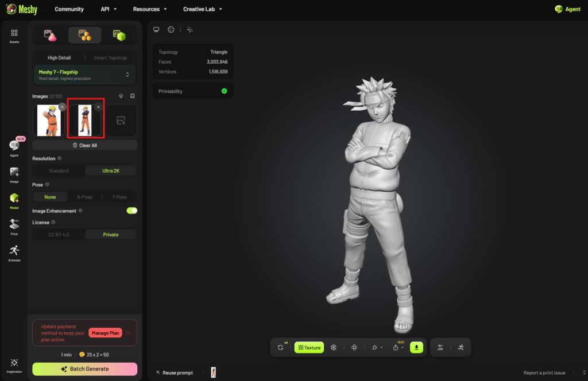Select the second full-body image thumbnail
The image size is (588, 381).
(x=85, y=120)
